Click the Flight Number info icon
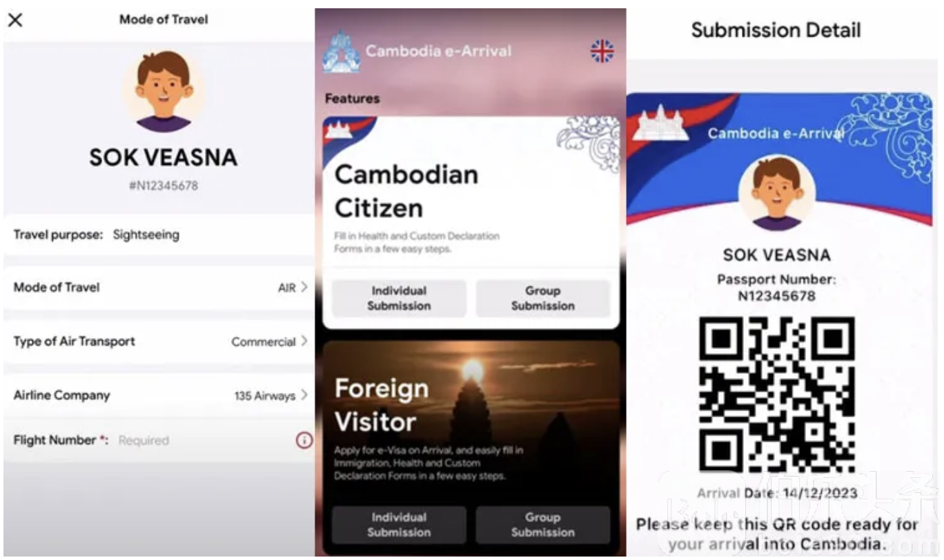Image resolution: width=944 pixels, height=560 pixels. click(x=304, y=441)
